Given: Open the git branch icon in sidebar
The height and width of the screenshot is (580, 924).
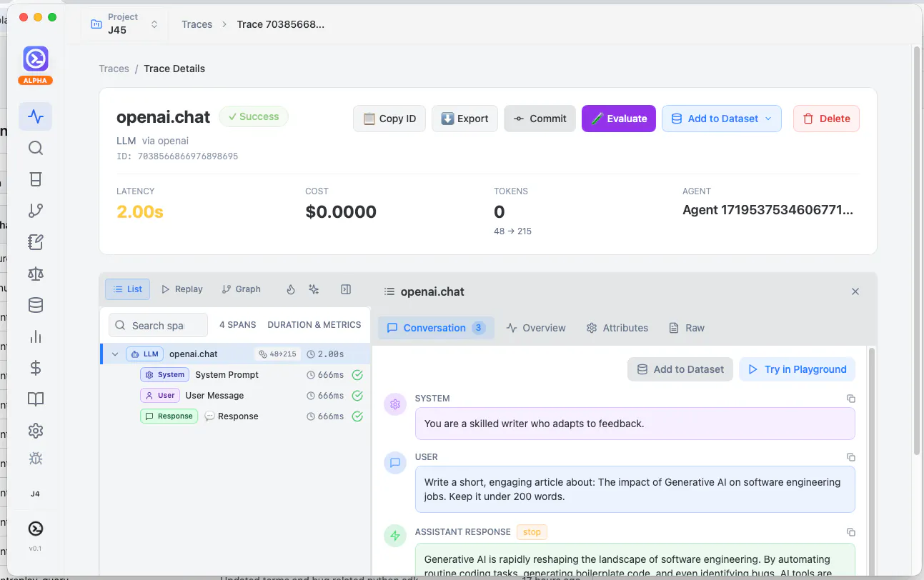Looking at the screenshot, I should tap(36, 210).
